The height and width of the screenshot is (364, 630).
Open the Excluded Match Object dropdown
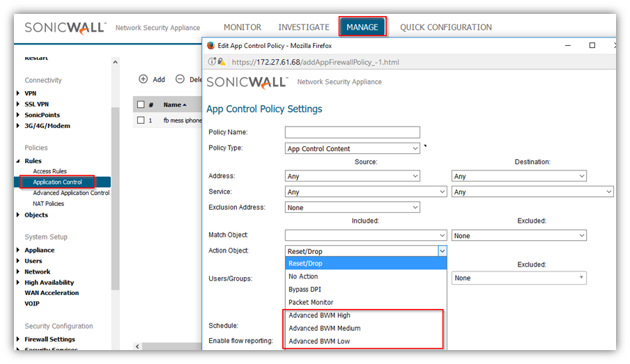coord(518,235)
